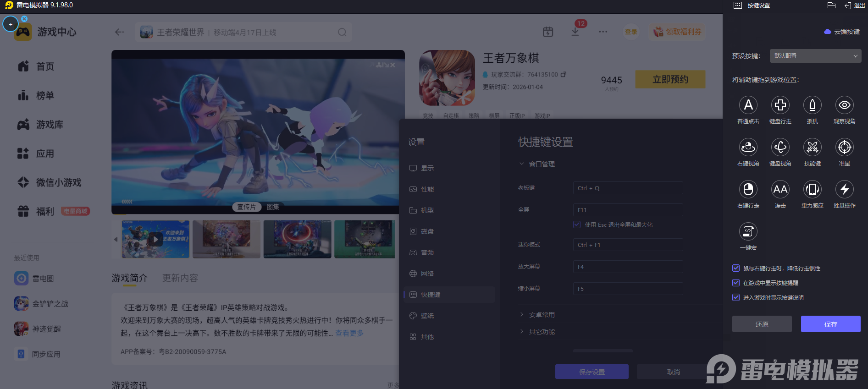Select the 准星 crosshair icon

(845, 148)
